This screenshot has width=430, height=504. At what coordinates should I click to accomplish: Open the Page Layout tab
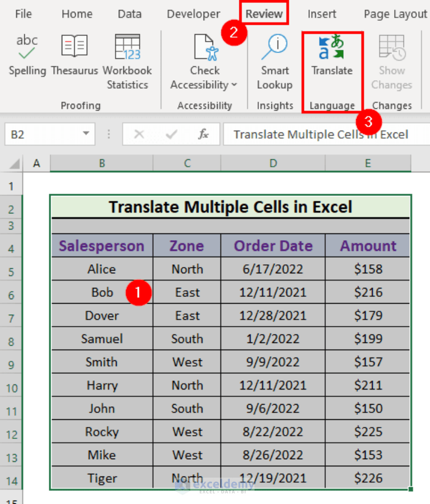395,14
